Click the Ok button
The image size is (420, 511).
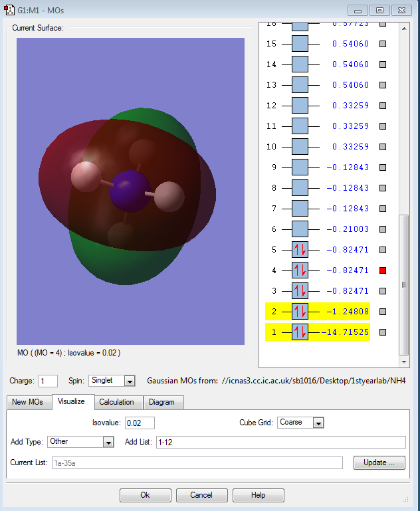coord(145,495)
